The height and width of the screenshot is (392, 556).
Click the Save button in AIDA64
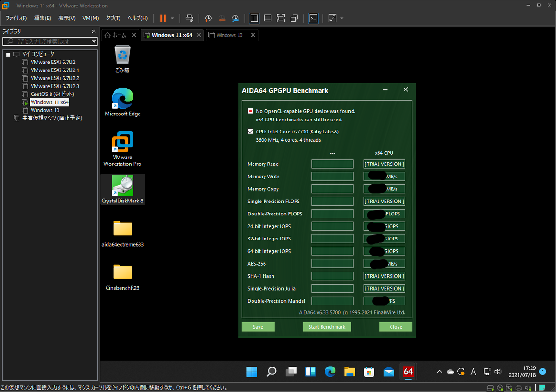[x=258, y=327]
